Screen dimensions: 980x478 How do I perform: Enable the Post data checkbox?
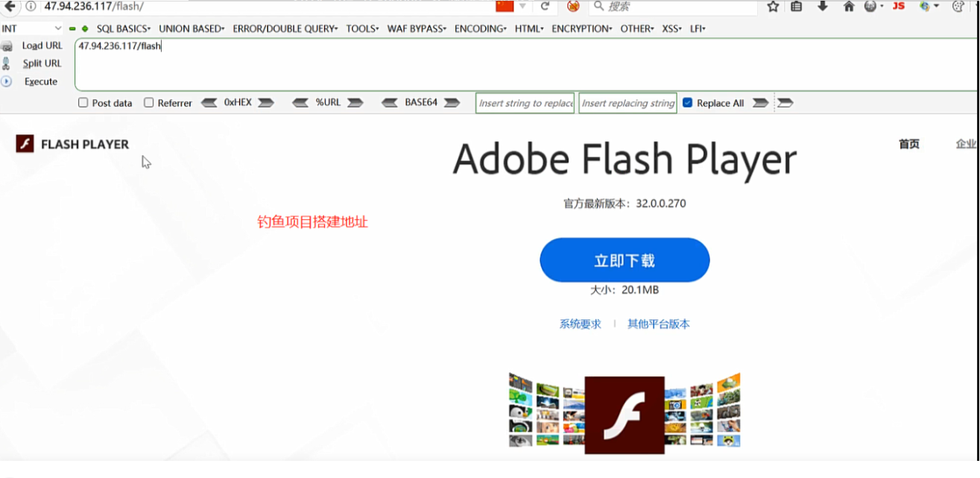83,103
